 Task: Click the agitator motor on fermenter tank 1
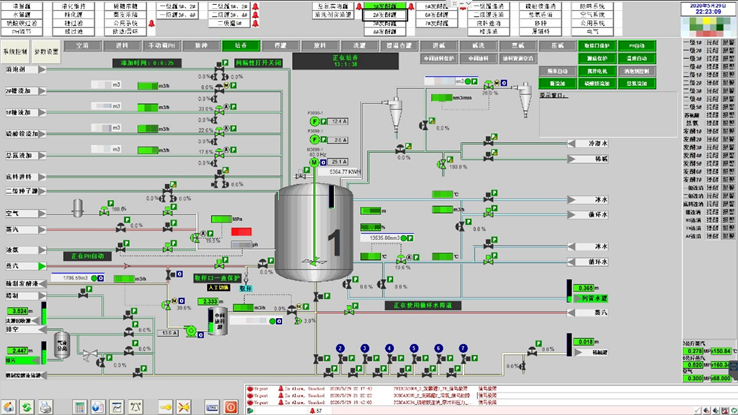tap(312, 160)
